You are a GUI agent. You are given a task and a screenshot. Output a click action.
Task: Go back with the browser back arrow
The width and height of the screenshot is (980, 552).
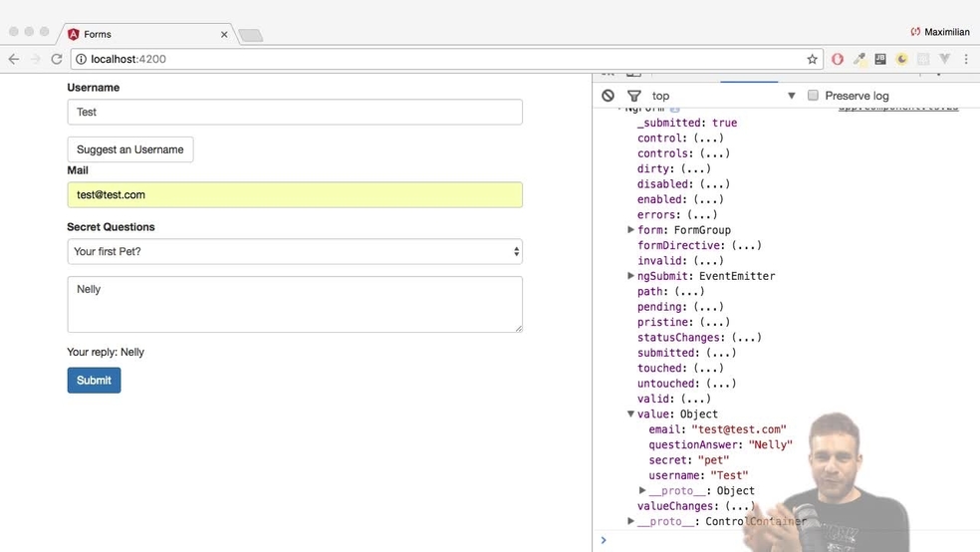pyautogui.click(x=14, y=59)
